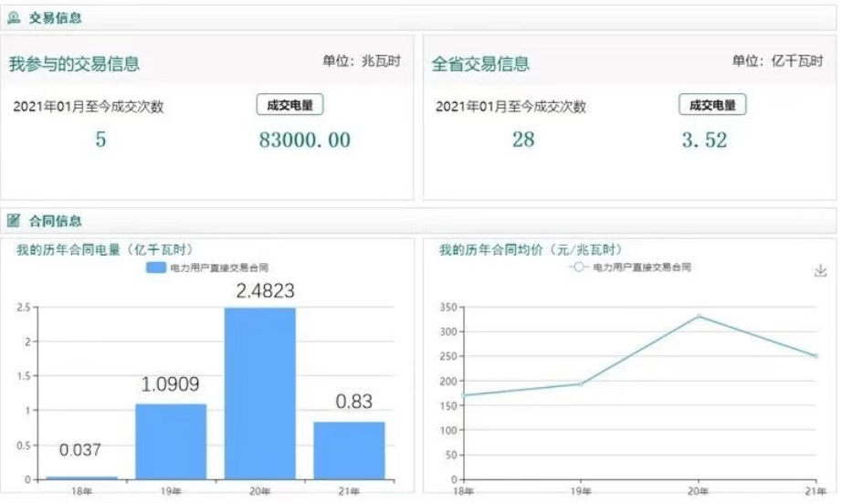
Task: Open the 83000.00 traded electricity value
Action: 300,140
